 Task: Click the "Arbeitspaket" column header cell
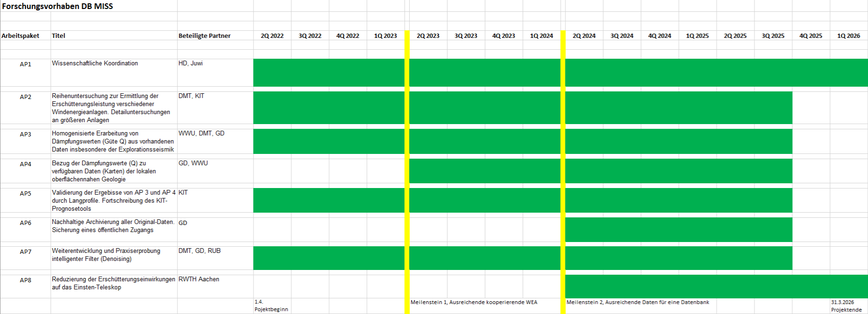pos(20,36)
